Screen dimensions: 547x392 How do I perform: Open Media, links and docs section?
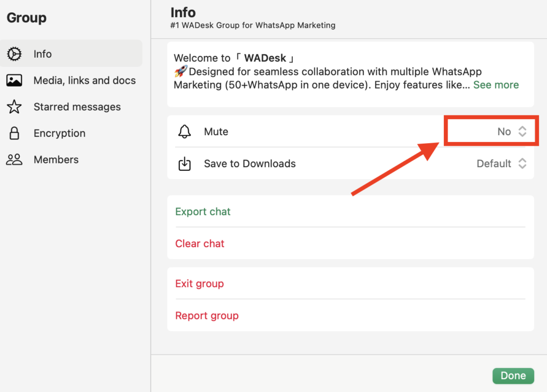coord(71,81)
